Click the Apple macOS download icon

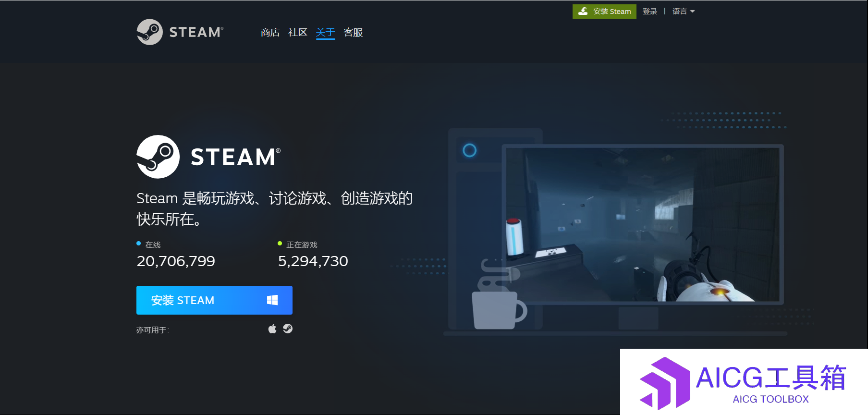click(x=272, y=329)
